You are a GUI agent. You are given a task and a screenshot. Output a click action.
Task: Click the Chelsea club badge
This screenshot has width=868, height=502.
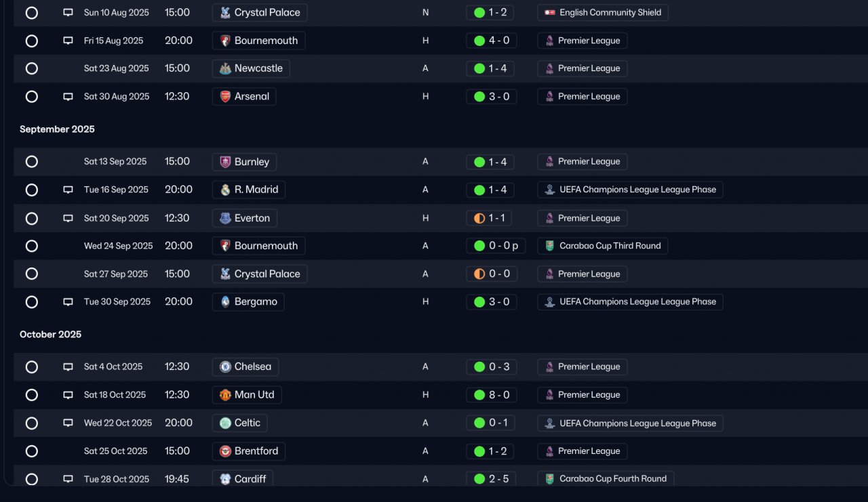pos(225,367)
